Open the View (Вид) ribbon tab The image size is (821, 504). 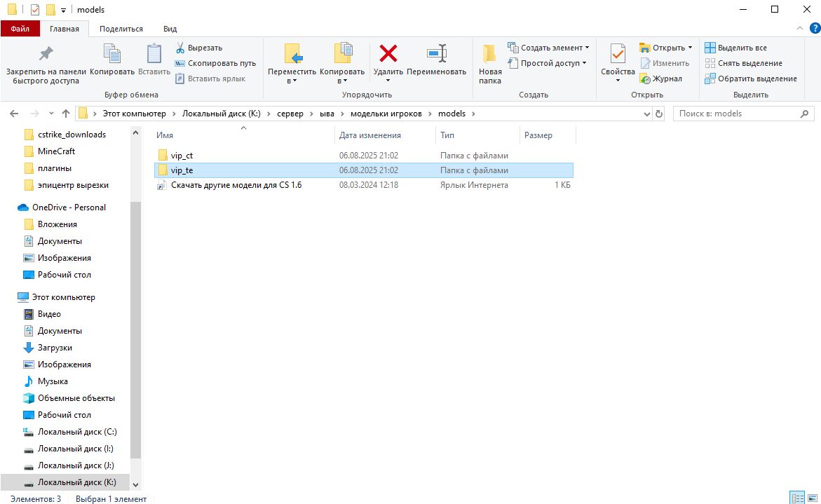(x=170, y=29)
